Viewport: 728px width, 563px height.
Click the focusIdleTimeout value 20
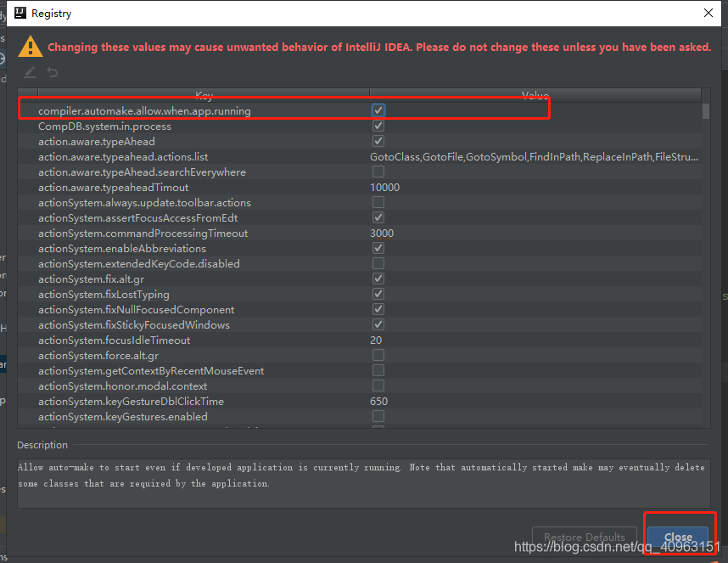point(376,341)
